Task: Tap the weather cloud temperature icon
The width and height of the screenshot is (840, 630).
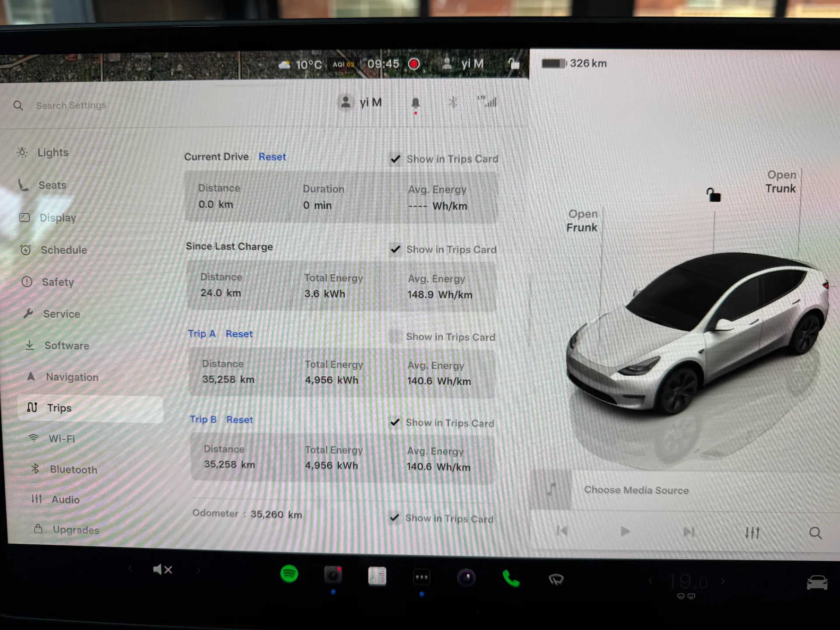Action: (x=301, y=65)
